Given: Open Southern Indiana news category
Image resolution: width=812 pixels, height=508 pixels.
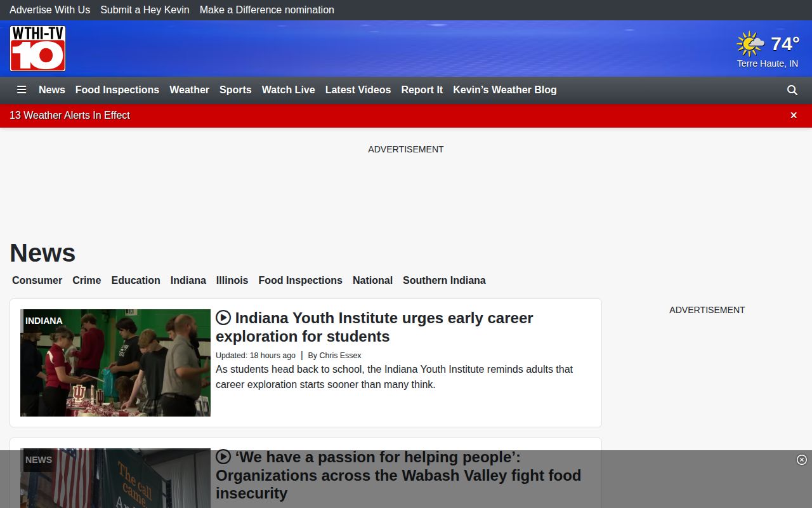Looking at the screenshot, I should pyautogui.click(x=444, y=281).
